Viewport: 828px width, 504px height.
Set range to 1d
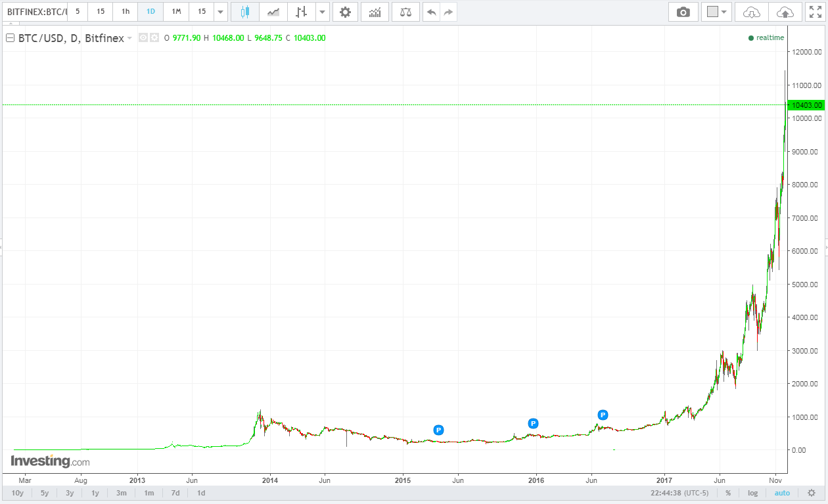[x=201, y=493]
